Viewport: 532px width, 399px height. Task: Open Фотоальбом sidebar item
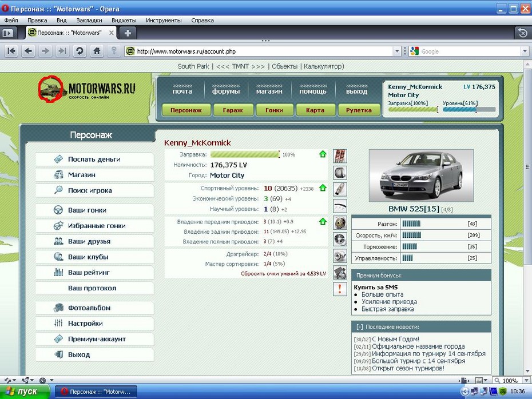pyautogui.click(x=94, y=308)
